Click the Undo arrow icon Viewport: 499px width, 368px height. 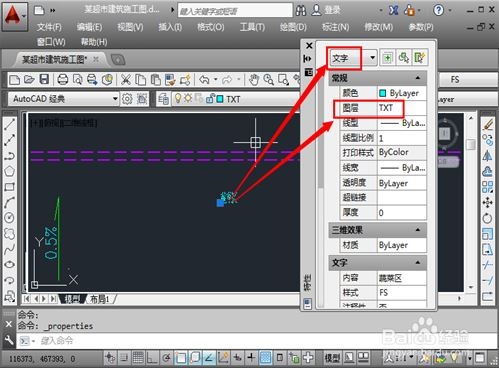(204, 80)
